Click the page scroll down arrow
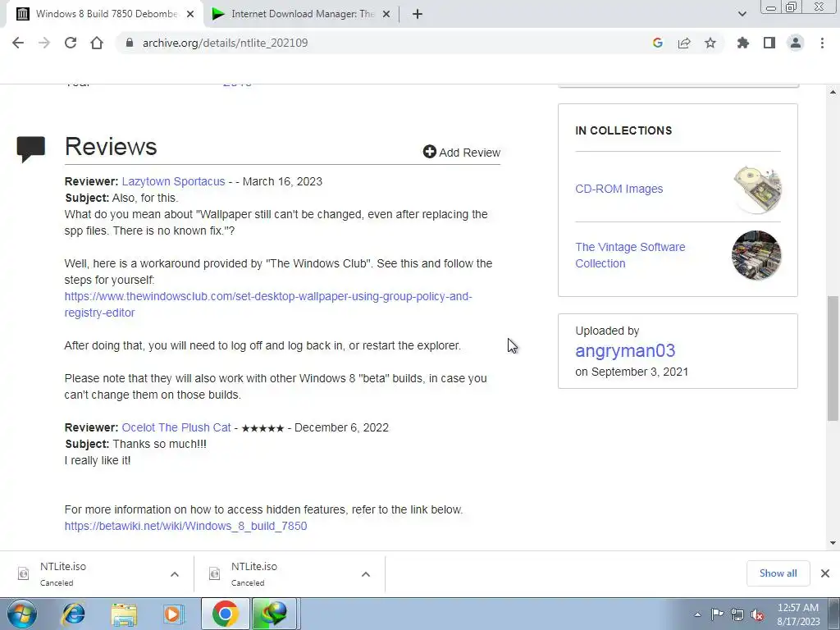The image size is (840, 630). pos(833,543)
